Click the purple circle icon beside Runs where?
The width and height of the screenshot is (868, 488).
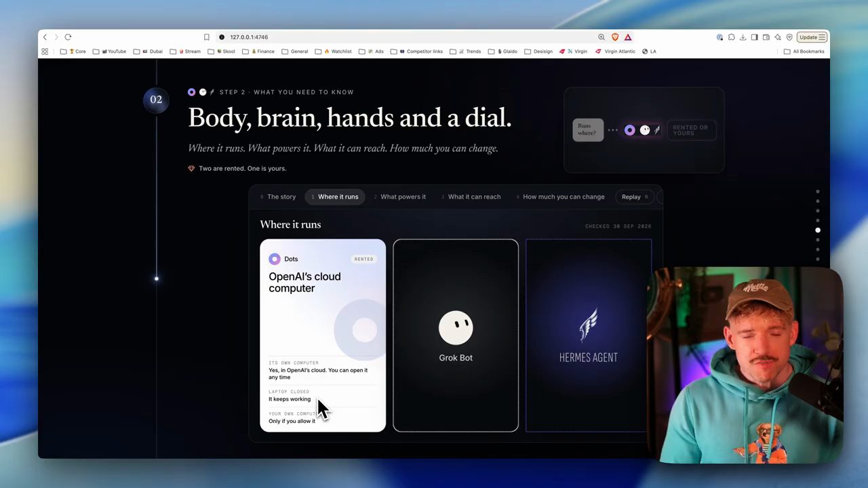(x=630, y=130)
